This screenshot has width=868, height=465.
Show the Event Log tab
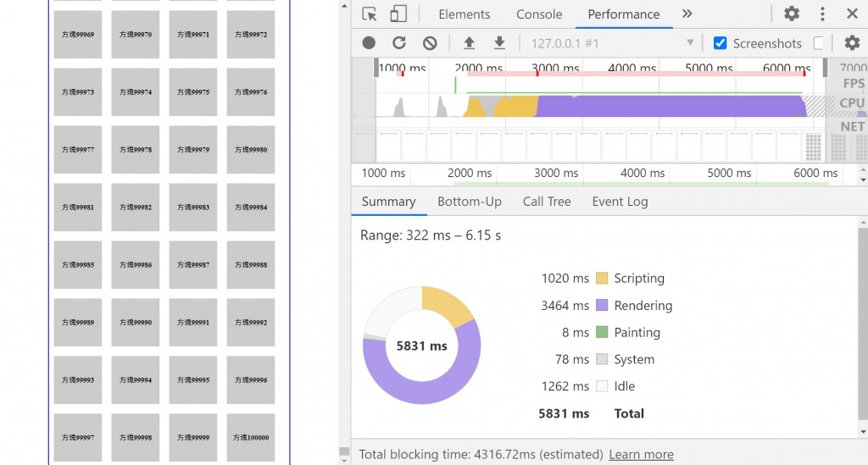[x=620, y=202]
